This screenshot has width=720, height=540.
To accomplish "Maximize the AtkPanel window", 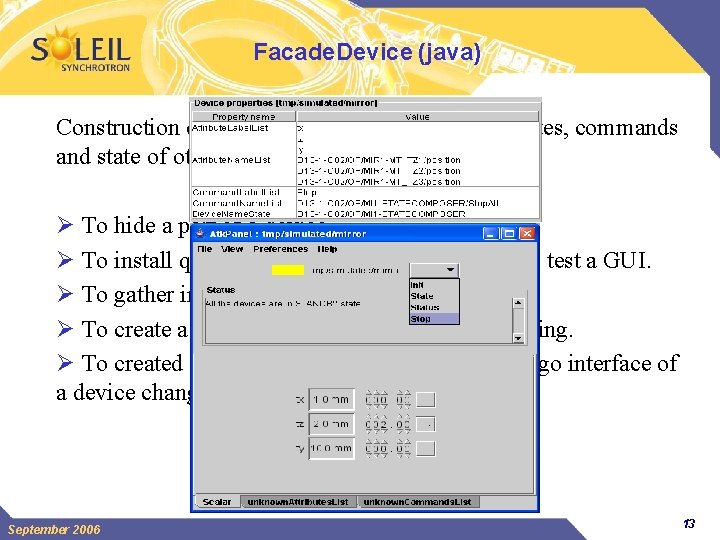I will pyautogui.click(x=509, y=234).
